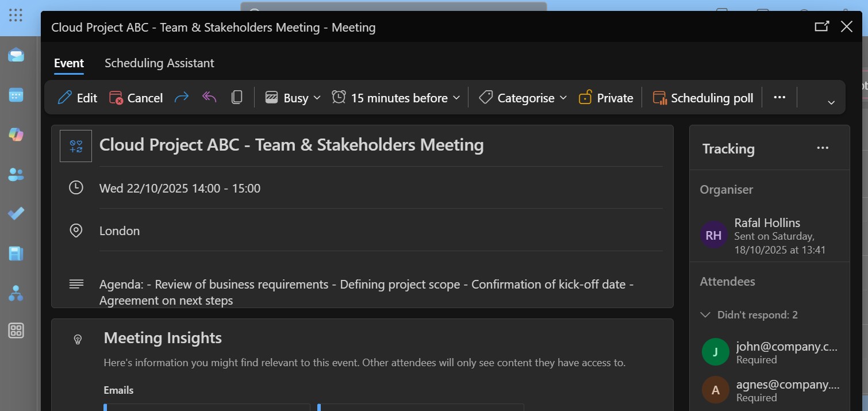Open the Calendar icon in sidebar
Viewport: 868px width, 411px height.
coord(16,95)
